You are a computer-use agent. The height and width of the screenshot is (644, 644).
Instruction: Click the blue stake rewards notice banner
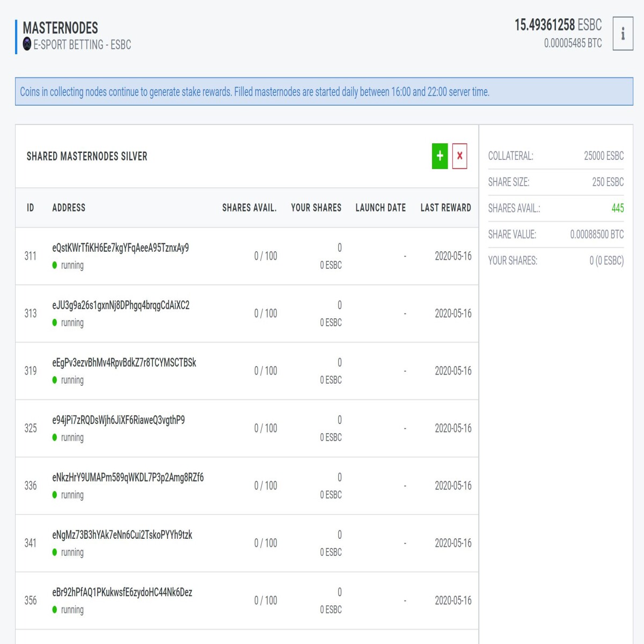(x=324, y=91)
